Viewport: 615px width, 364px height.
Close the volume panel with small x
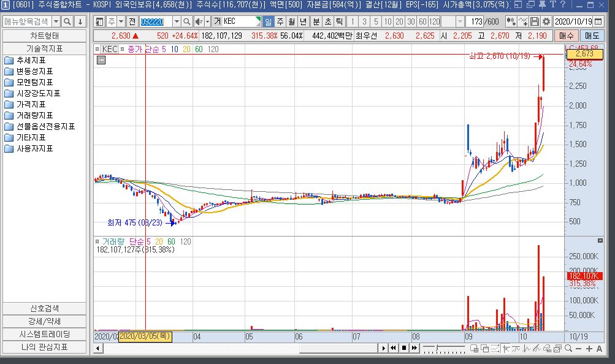pyautogui.click(x=600, y=241)
